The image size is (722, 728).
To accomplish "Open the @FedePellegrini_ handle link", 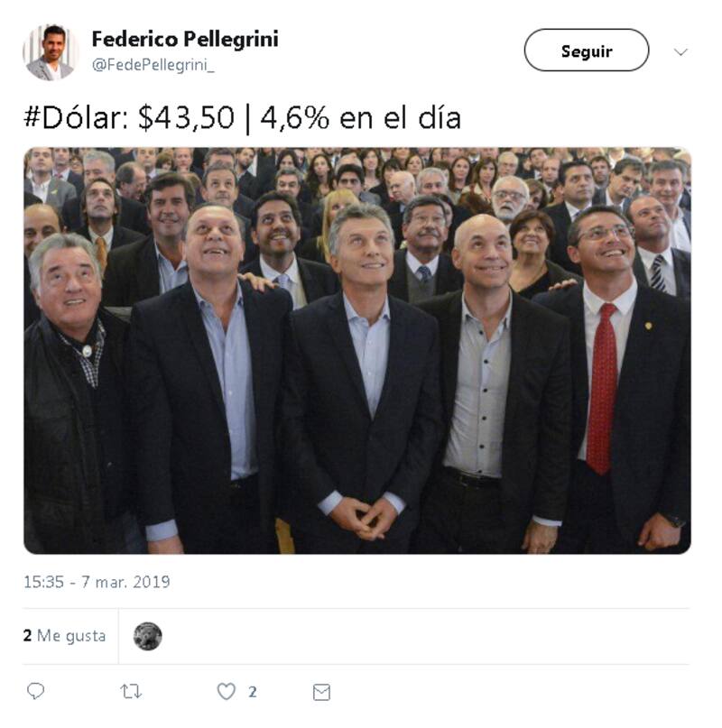I will (x=153, y=65).
